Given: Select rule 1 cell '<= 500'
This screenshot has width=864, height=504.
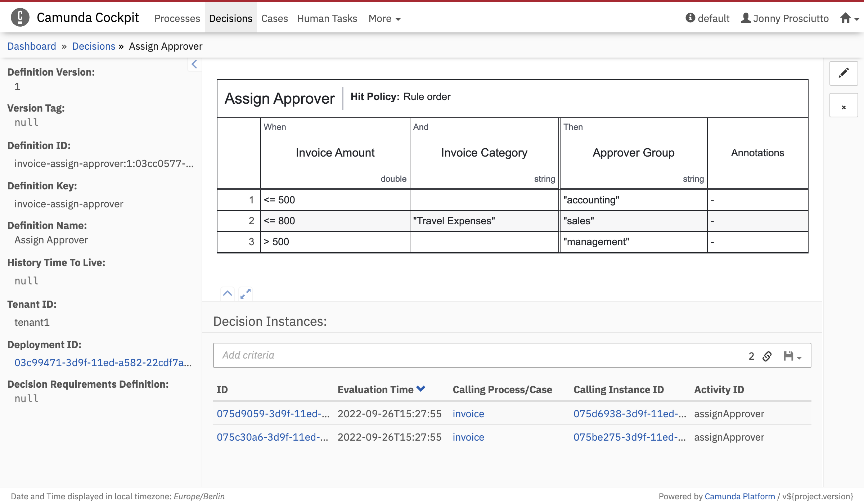Looking at the screenshot, I should 335,200.
